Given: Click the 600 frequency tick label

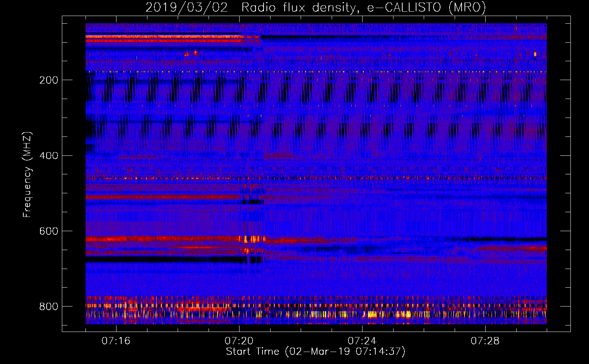Looking at the screenshot, I should 49,231.
